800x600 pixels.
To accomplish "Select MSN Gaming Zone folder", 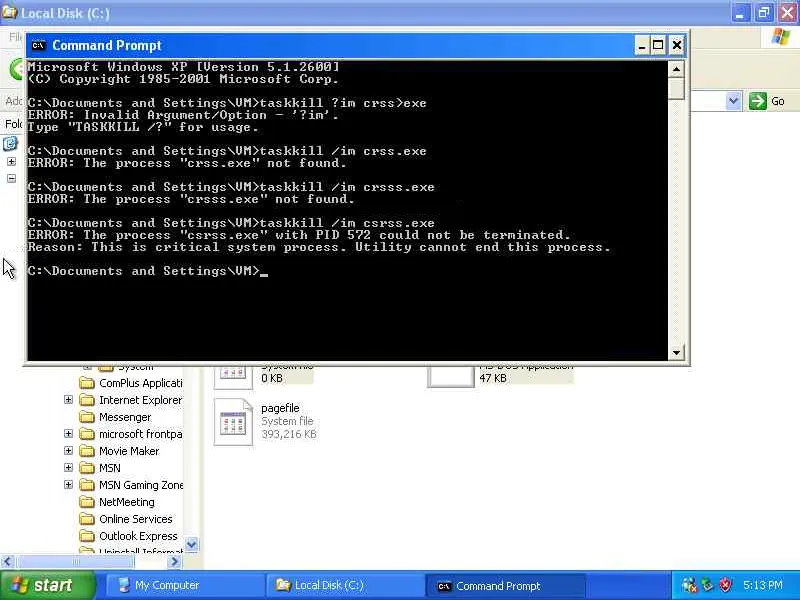I will 141,485.
